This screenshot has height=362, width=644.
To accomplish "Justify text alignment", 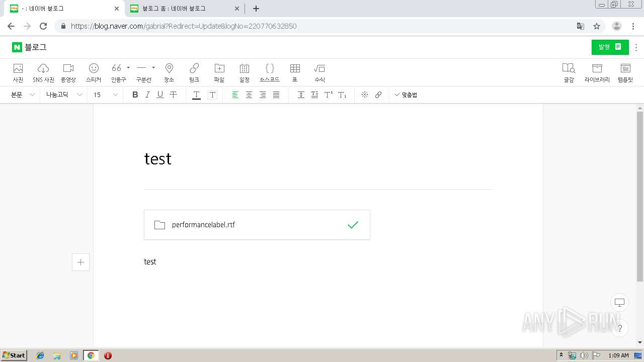I will click(x=276, y=95).
